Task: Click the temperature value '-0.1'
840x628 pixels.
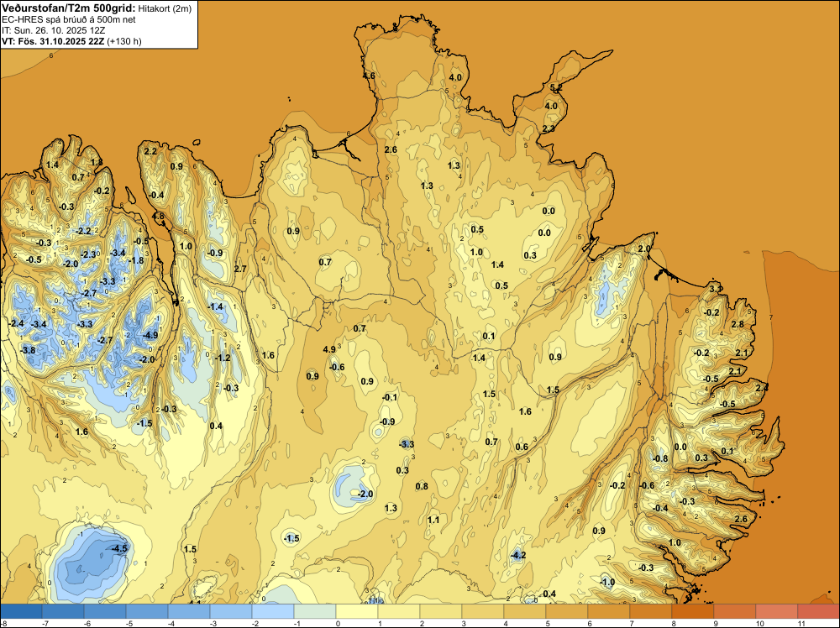Action: tap(390, 397)
